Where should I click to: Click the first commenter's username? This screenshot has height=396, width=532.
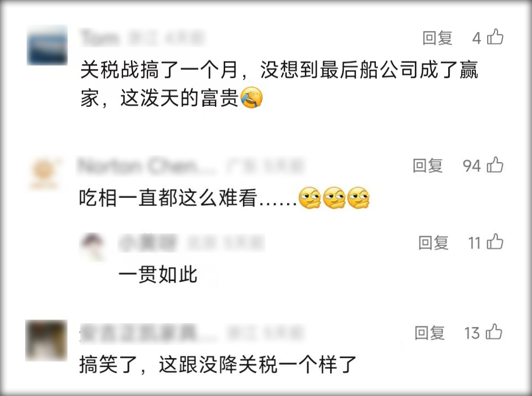pyautogui.click(x=100, y=37)
